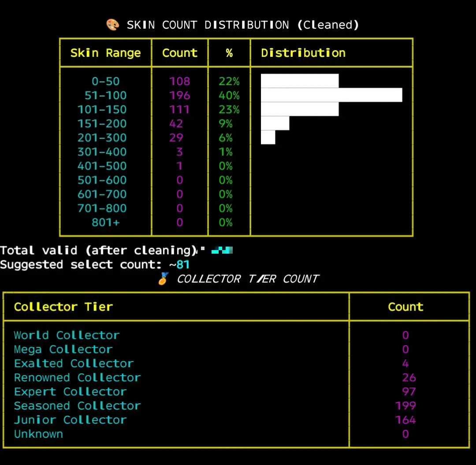The height and width of the screenshot is (465, 476).
Task: Click the distribution bar for 0-50
Action: click(x=300, y=81)
